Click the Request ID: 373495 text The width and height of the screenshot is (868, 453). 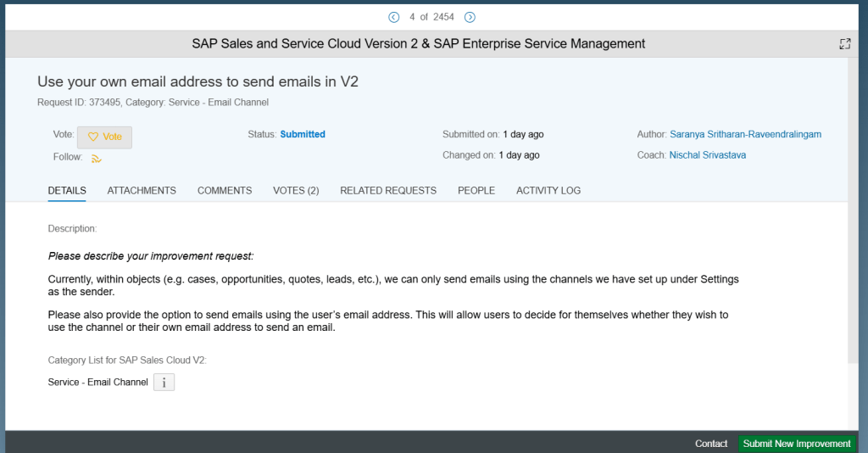pyautogui.click(x=79, y=103)
